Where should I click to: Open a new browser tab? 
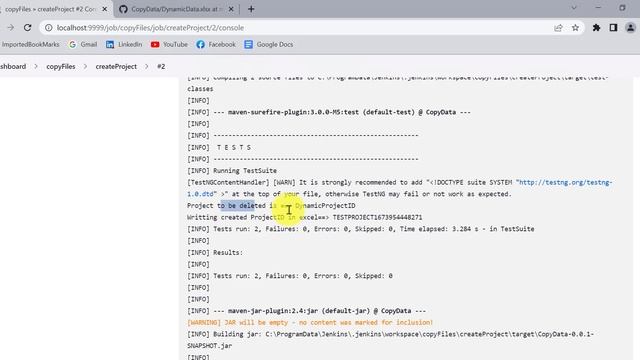(251, 9)
